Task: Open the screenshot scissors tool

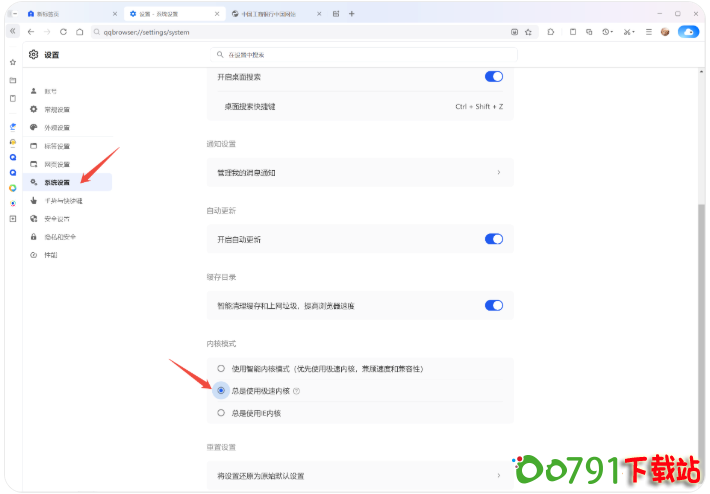Action: pyautogui.click(x=627, y=32)
